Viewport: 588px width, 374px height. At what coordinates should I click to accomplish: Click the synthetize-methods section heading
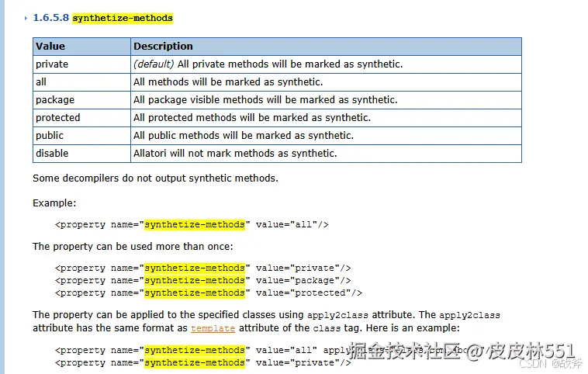[122, 18]
